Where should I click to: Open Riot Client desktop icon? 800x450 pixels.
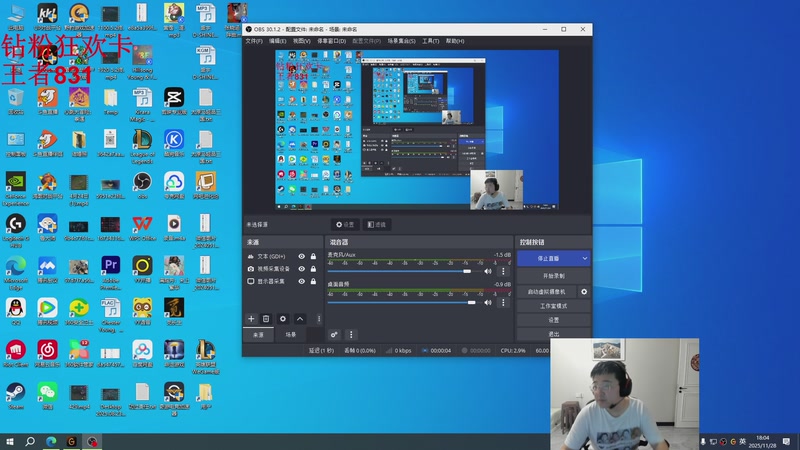coord(16,354)
